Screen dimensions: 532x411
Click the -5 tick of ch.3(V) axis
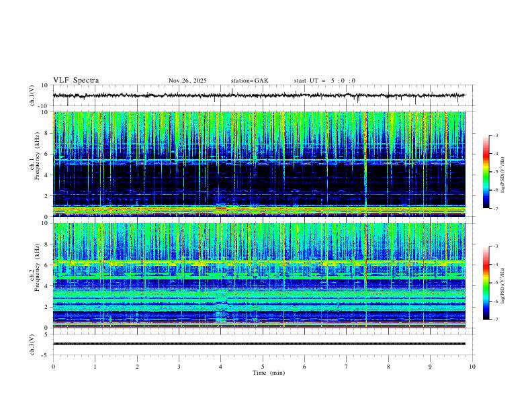click(46, 355)
